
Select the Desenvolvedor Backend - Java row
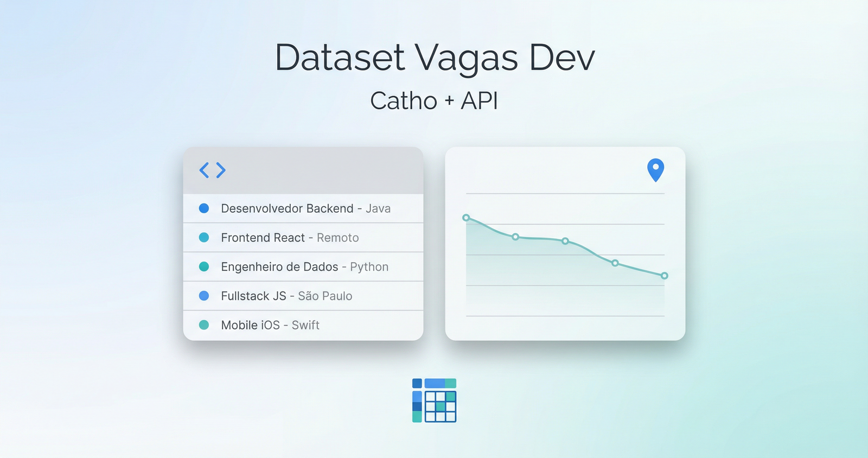click(x=303, y=208)
